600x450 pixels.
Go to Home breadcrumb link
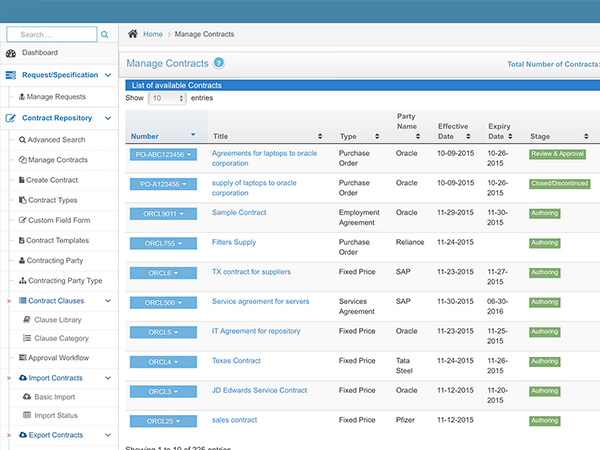coord(153,34)
